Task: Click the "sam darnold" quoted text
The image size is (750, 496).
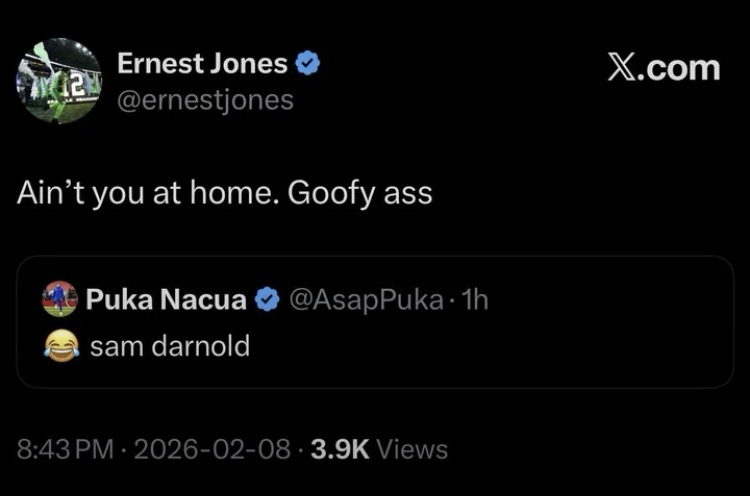Action: (x=169, y=346)
